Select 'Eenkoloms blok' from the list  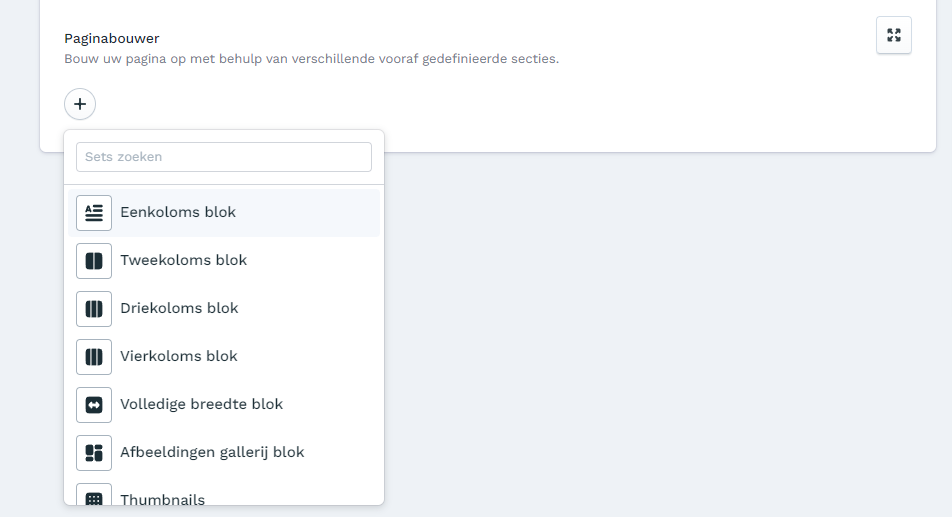coord(178,212)
